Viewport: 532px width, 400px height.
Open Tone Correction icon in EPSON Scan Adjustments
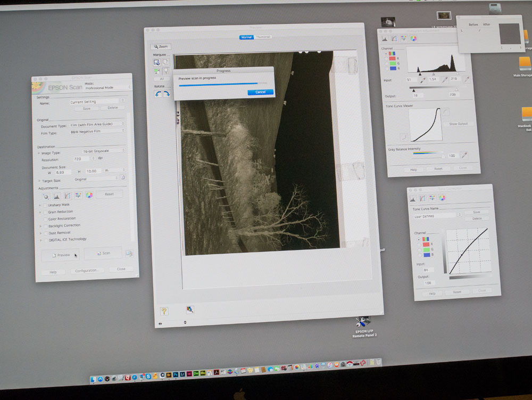(68, 195)
